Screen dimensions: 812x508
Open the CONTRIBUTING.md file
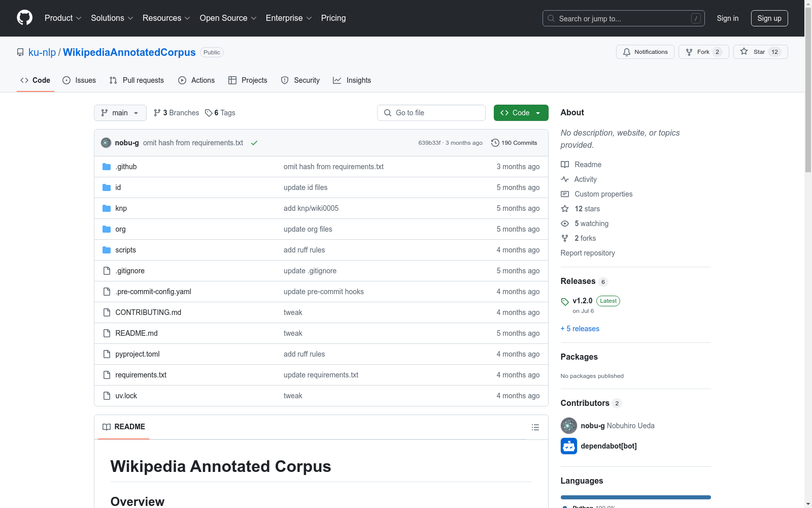point(148,312)
